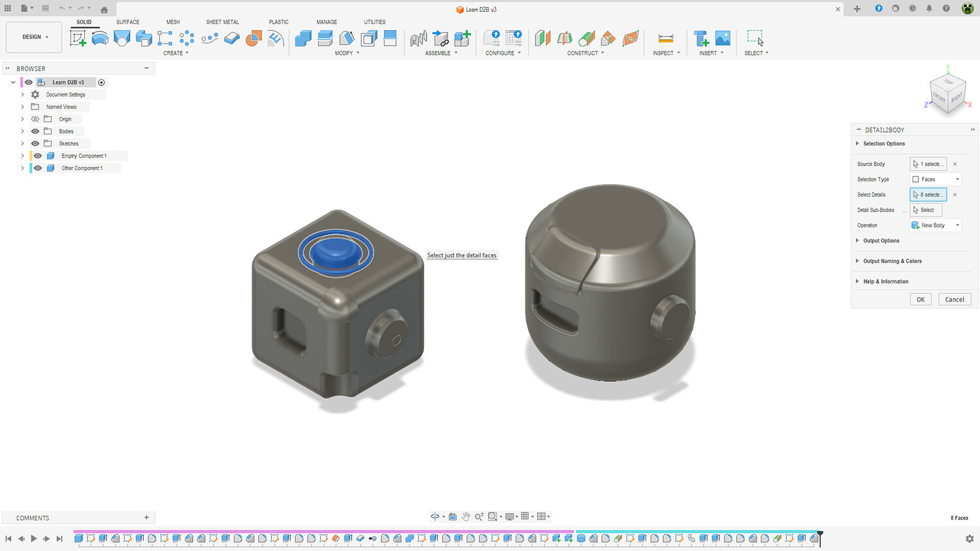
Task: Click the Look At icon in navigation bar
Action: (453, 516)
